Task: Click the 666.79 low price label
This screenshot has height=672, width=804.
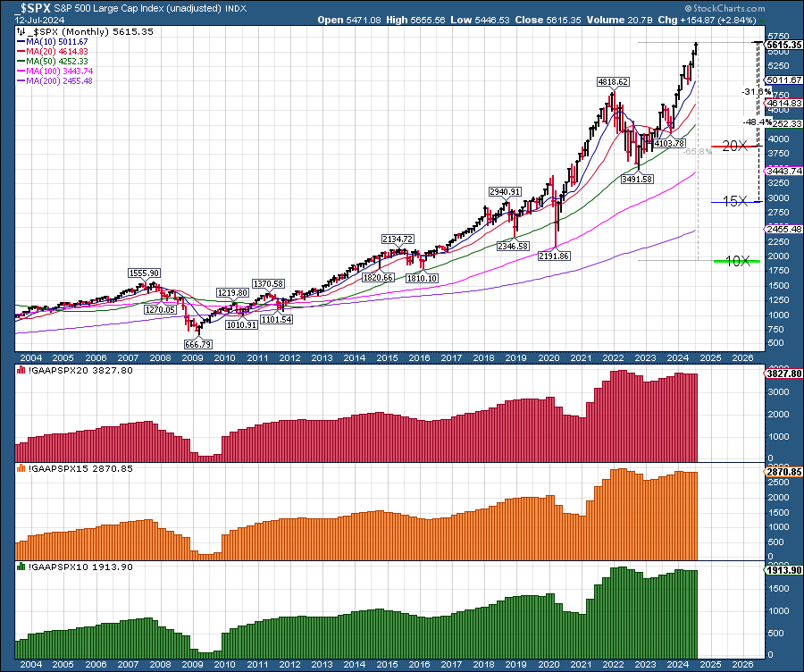Action: pos(198,344)
